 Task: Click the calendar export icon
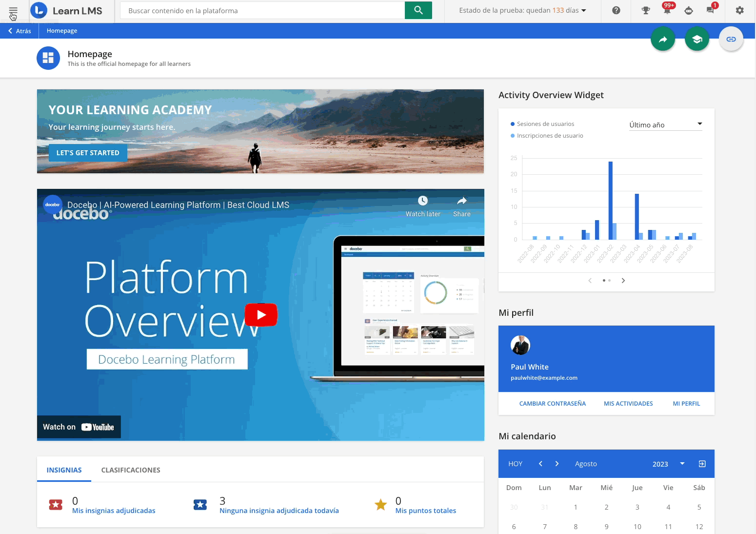pos(702,464)
